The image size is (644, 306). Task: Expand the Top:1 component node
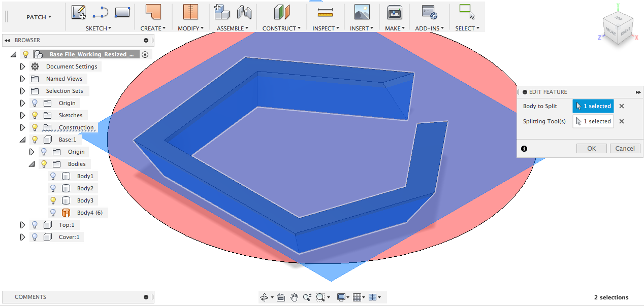pos(22,225)
